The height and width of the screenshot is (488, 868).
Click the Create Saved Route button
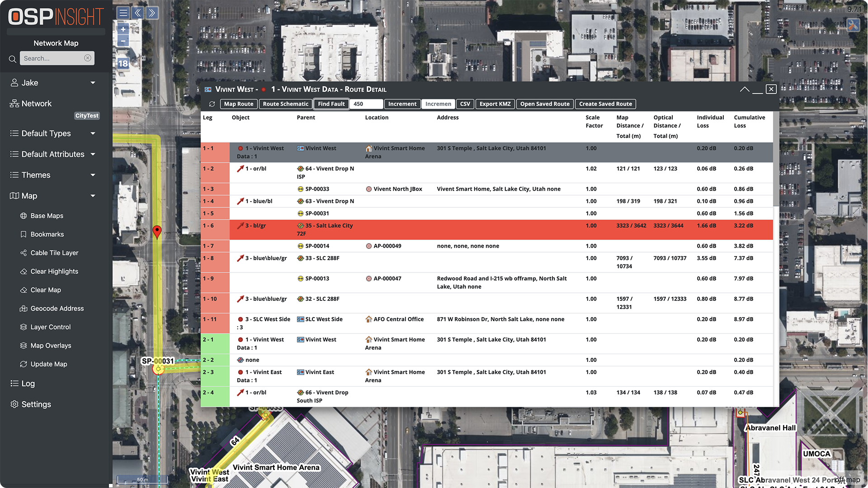coord(606,104)
